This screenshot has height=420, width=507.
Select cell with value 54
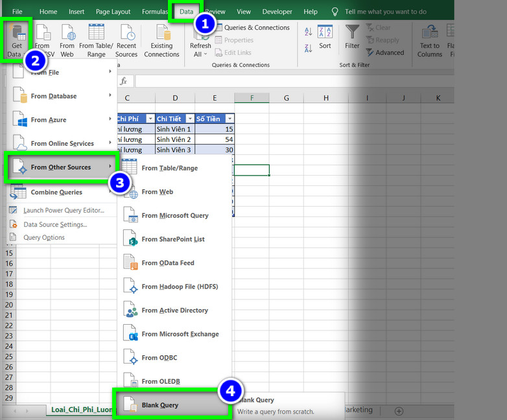click(215, 139)
